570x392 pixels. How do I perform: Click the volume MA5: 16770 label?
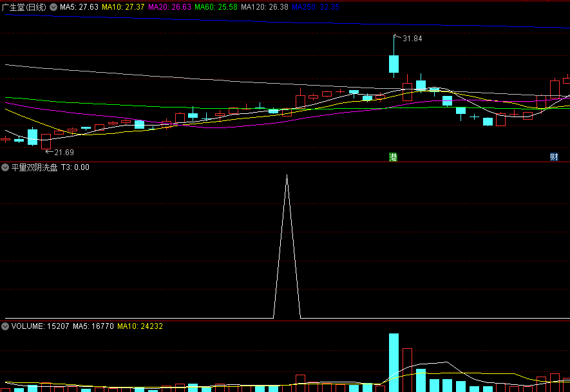pyautogui.click(x=93, y=326)
